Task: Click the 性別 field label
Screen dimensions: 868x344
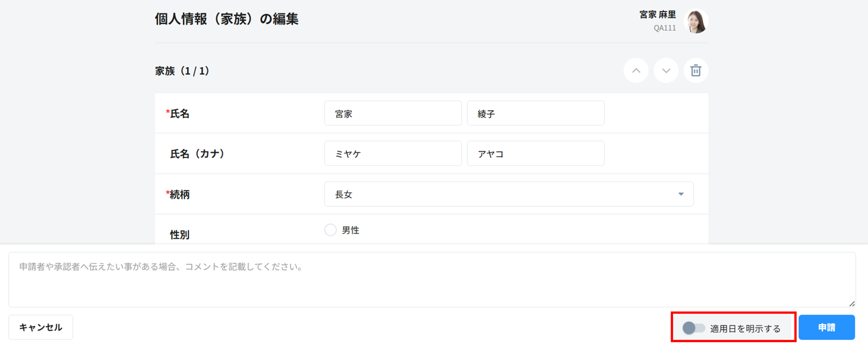Action: click(x=180, y=235)
